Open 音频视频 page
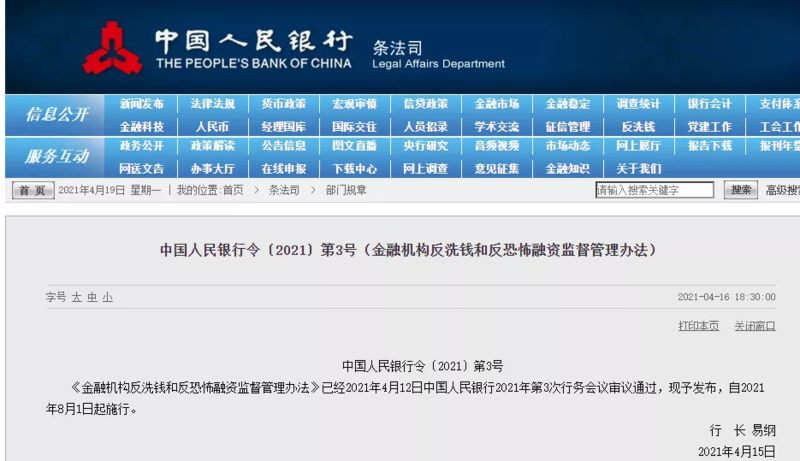 [496, 146]
